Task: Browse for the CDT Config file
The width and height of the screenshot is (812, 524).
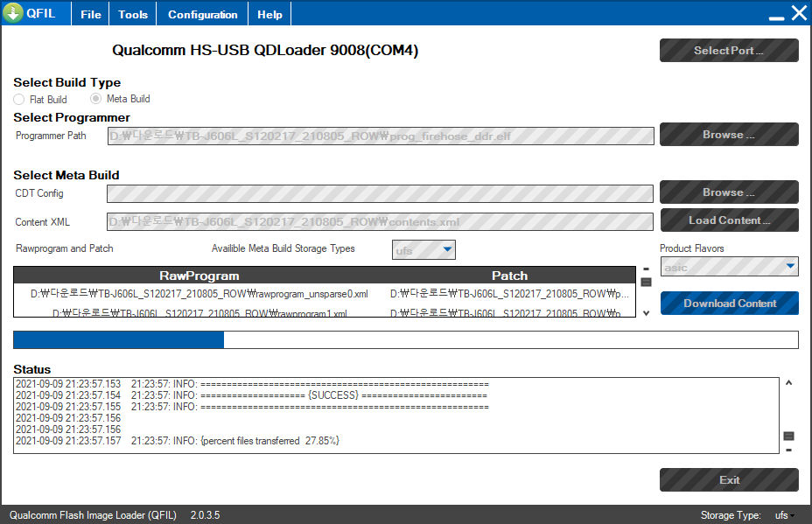Action: (729, 192)
